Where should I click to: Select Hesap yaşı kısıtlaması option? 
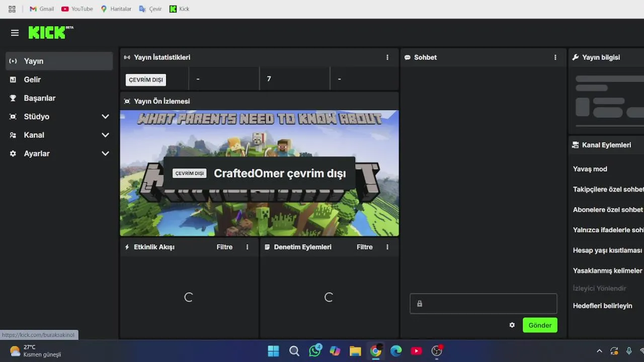coord(608,250)
